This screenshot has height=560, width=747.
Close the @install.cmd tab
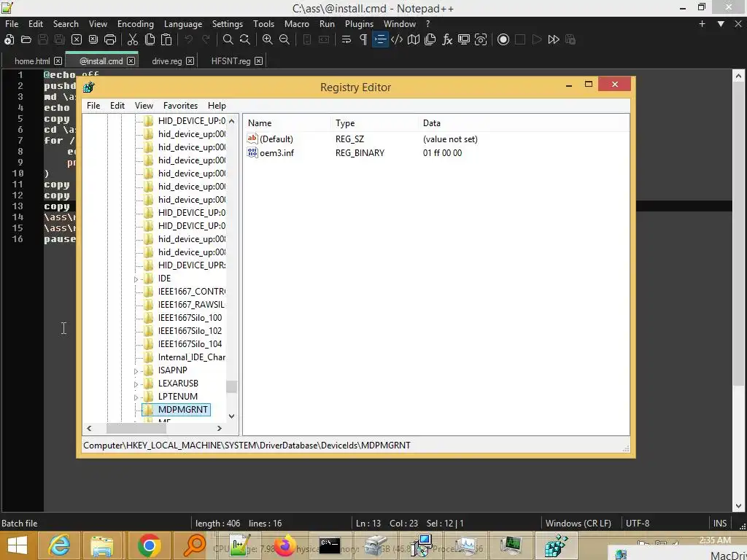click(x=131, y=61)
